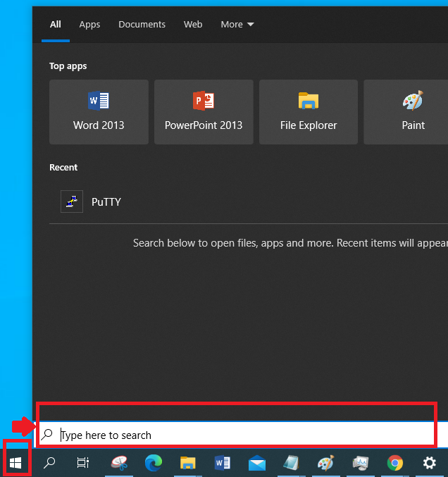Viewport: 448px width, 477px height.
Task: Click the magnifier icon inside search box
Action: [x=46, y=435]
